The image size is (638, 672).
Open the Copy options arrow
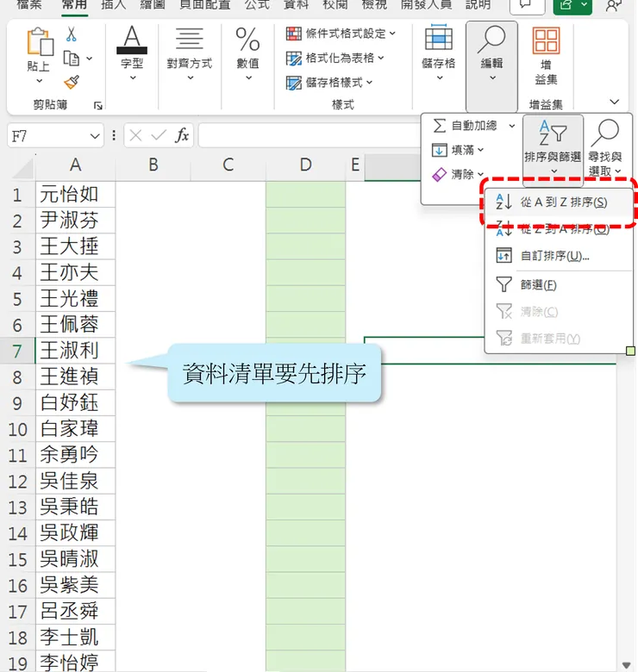[x=89, y=59]
